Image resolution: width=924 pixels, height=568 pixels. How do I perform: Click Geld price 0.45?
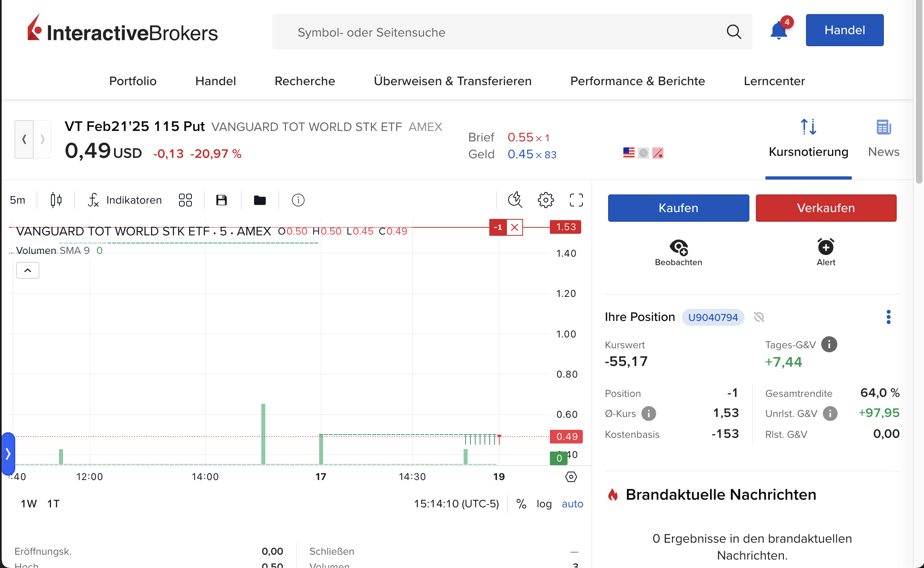pos(521,154)
